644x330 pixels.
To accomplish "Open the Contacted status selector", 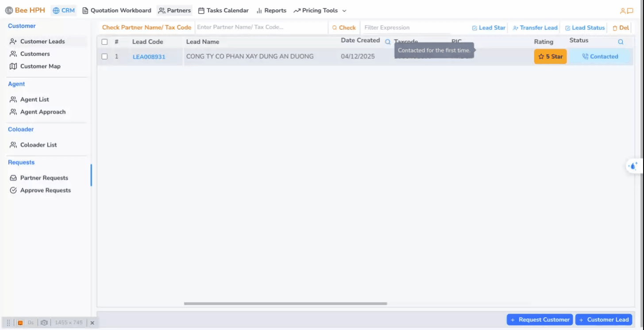I will (600, 57).
